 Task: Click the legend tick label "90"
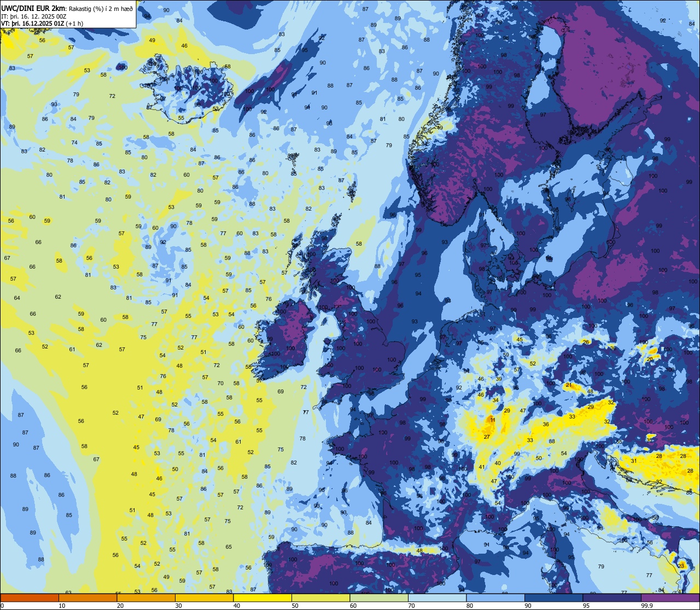(528, 606)
